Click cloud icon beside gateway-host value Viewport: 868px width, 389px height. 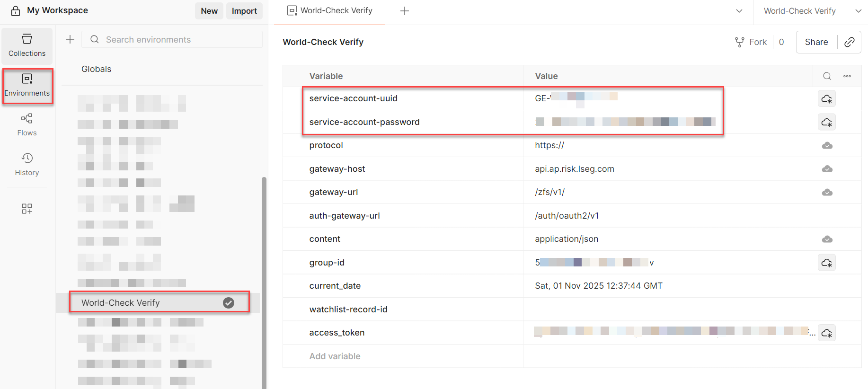827,168
